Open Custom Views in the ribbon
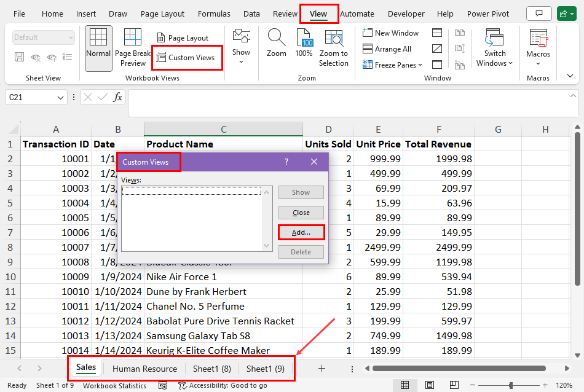The height and width of the screenshot is (392, 584). click(x=186, y=58)
